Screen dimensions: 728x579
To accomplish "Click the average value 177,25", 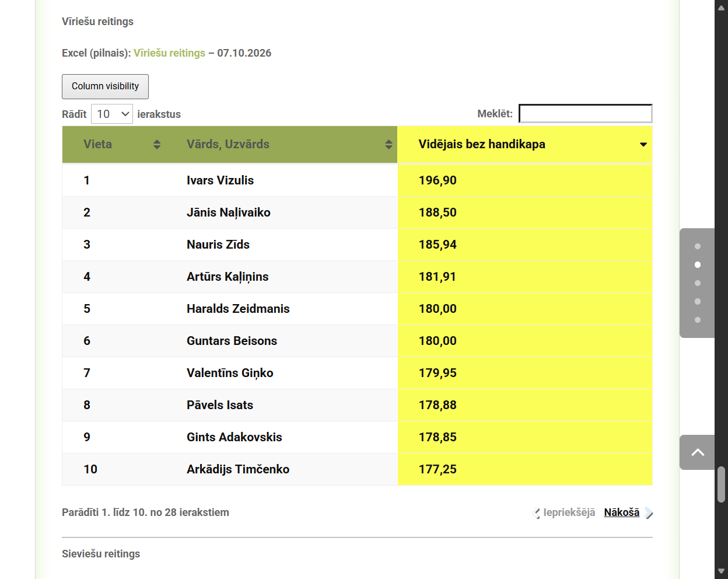I will [437, 469].
